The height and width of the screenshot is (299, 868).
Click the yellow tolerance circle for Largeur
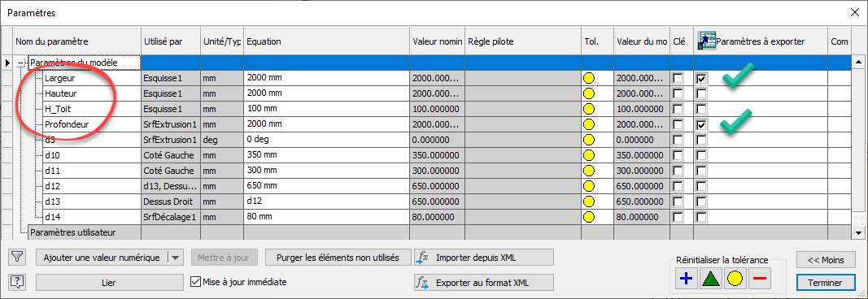(589, 78)
